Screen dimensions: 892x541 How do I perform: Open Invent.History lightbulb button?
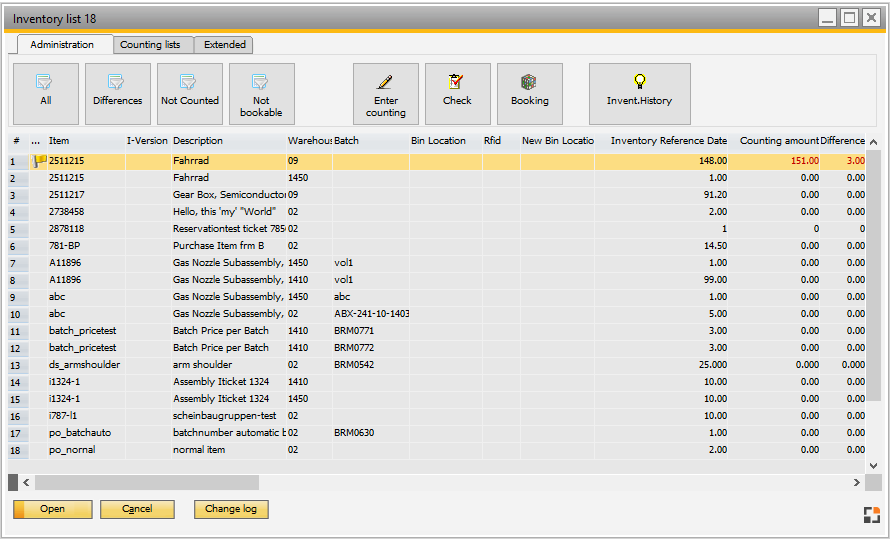tap(640, 94)
